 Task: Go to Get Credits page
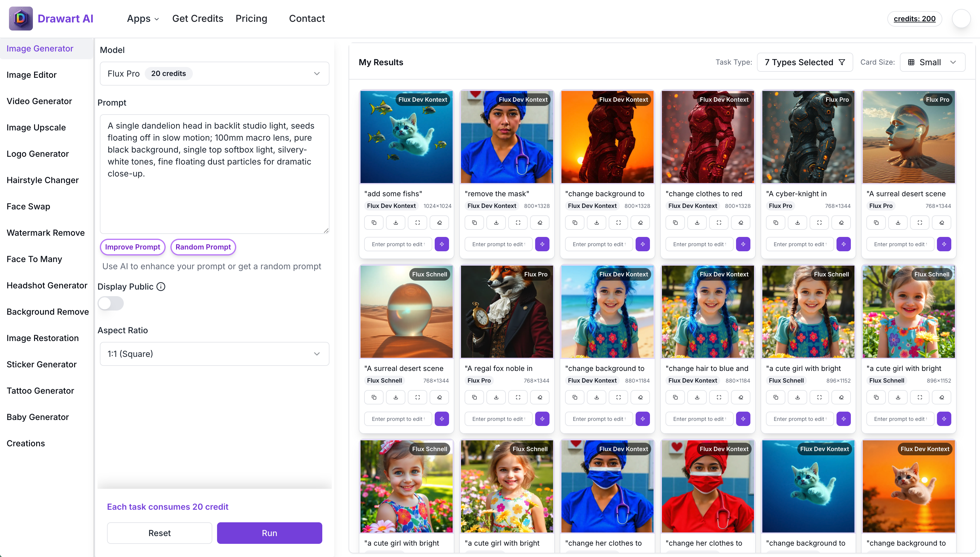(x=198, y=18)
